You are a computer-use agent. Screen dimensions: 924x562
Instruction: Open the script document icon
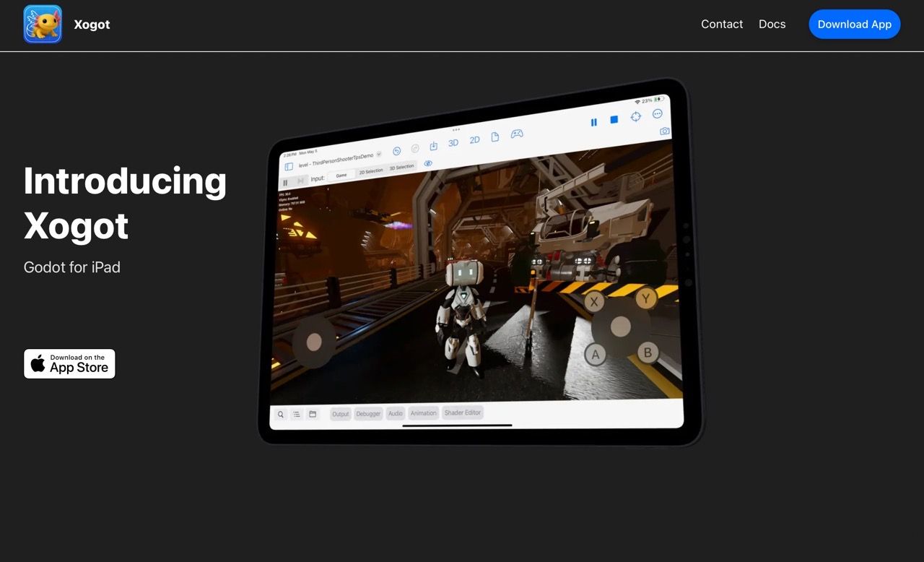click(x=495, y=137)
